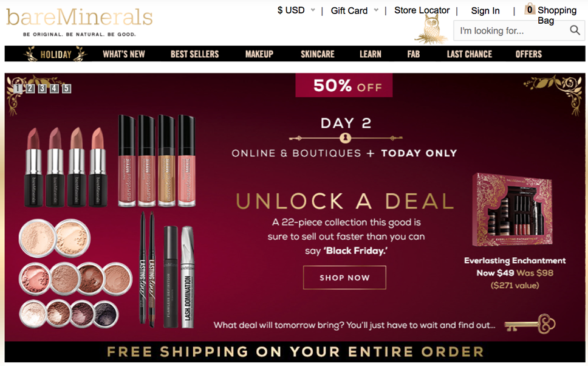The image size is (588, 366).
Task: Click the keyhole icon under Day 2
Action: 346,138
